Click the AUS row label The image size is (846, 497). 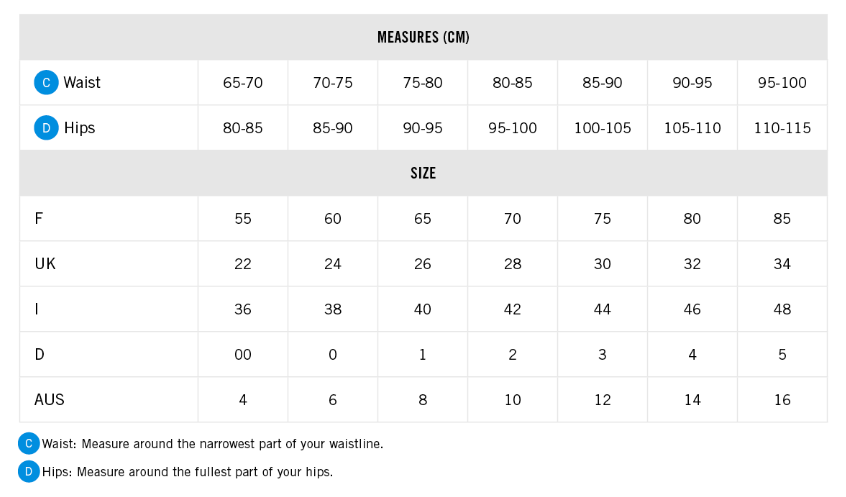click(x=49, y=399)
